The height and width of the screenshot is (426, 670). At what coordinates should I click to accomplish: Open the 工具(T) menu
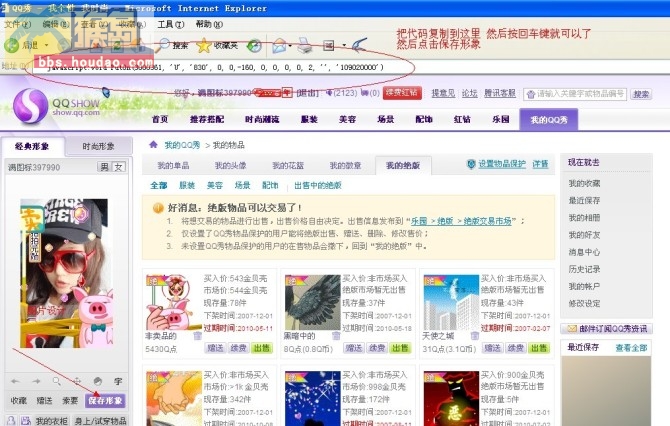tap(171, 24)
